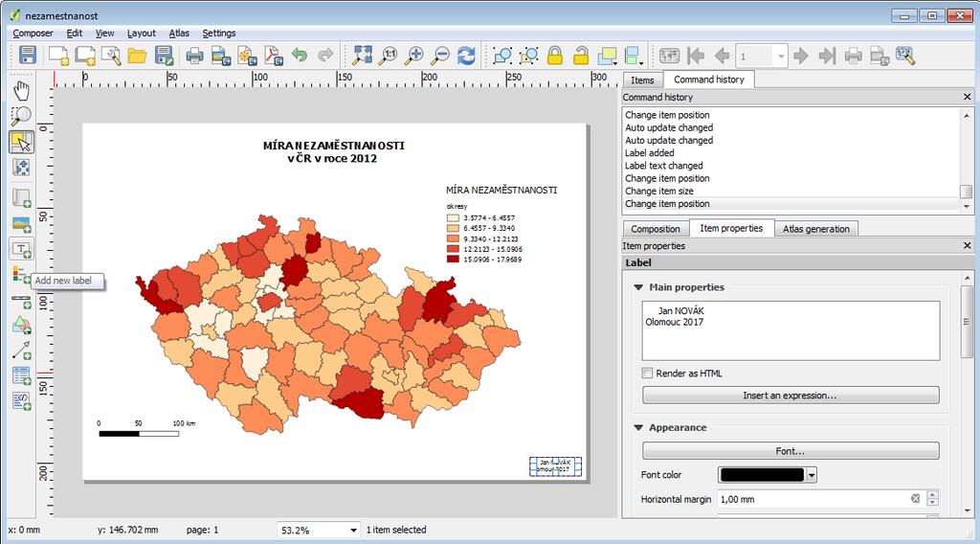This screenshot has height=544, width=980.
Task: Toggle the Atlas preview
Action: tap(669, 56)
